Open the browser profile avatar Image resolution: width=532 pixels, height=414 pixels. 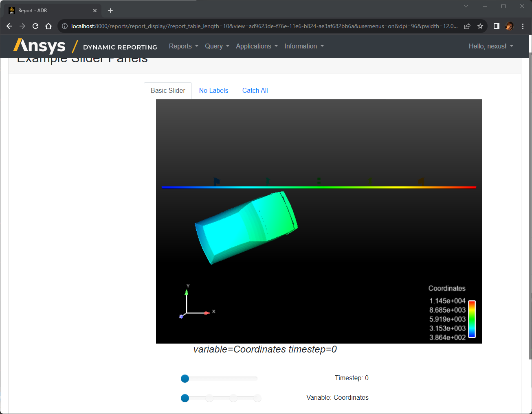click(x=509, y=26)
